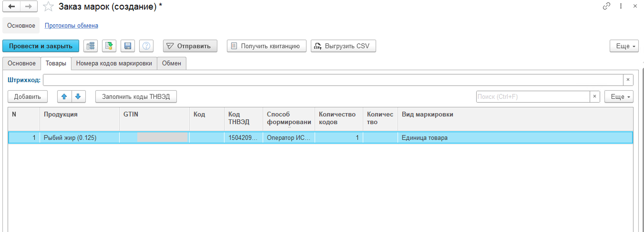This screenshot has height=232, width=644.
Task: Open 'Протоколы обмена' link
Action: point(72,25)
